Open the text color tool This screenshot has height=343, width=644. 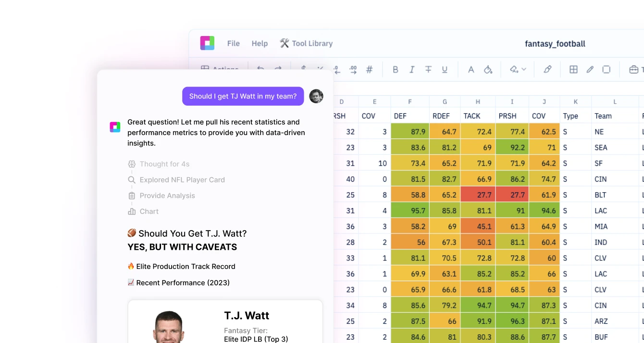tap(471, 70)
